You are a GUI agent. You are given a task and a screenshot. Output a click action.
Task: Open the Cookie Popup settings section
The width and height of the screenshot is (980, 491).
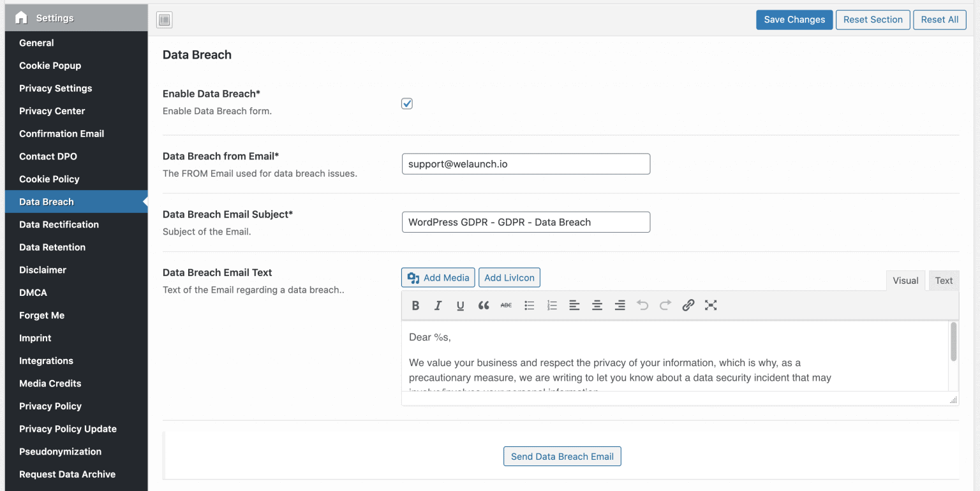tap(50, 65)
